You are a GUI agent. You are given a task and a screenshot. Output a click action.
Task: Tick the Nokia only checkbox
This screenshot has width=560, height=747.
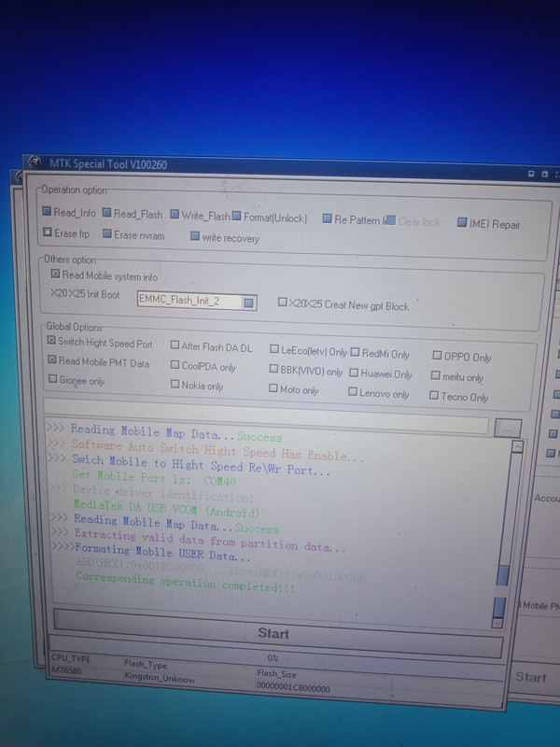tap(175, 384)
